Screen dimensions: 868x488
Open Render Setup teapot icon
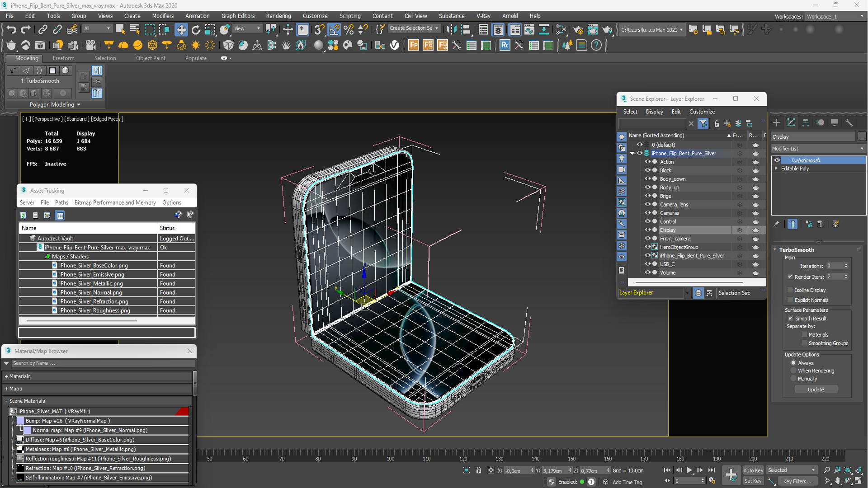[x=578, y=30]
